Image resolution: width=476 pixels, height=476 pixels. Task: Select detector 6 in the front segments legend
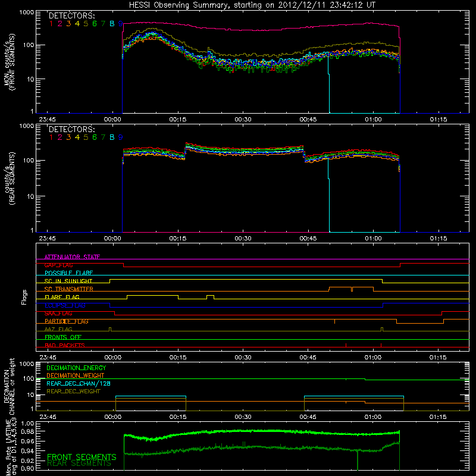point(95,24)
